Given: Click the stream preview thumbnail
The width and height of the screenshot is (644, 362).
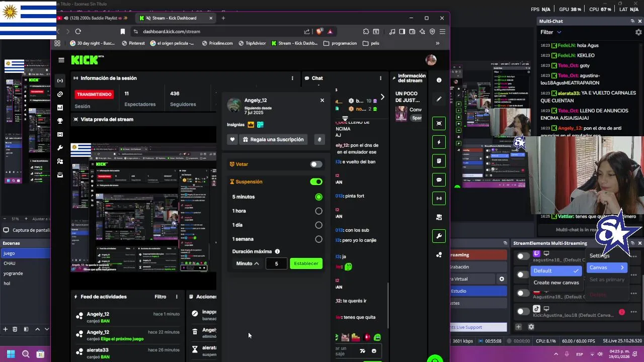Looking at the screenshot, I should pyautogui.click(x=143, y=207).
